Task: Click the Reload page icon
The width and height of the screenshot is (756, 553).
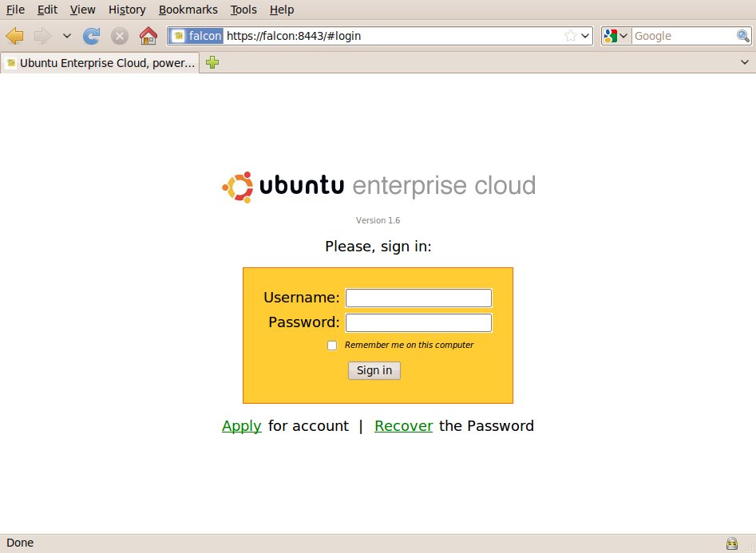Action: point(92,36)
